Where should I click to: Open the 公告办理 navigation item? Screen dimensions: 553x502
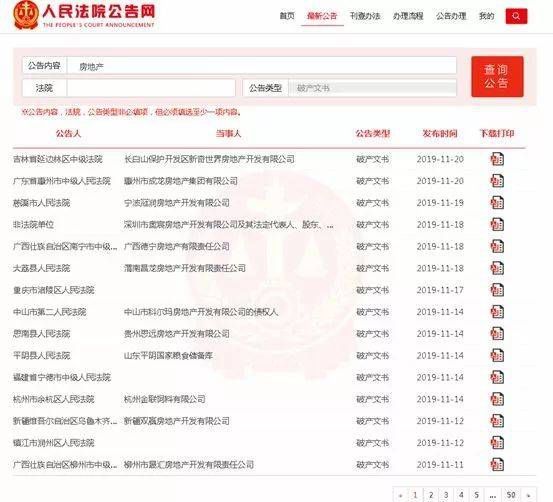(x=451, y=16)
